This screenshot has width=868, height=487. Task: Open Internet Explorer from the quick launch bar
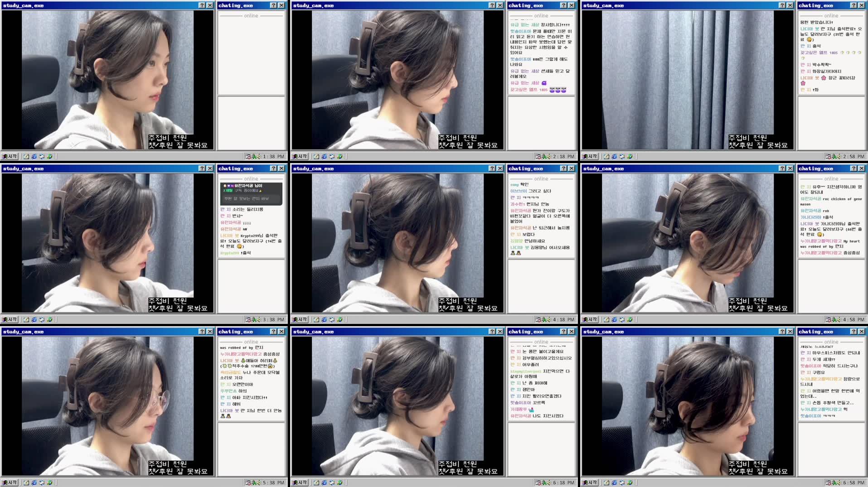pos(34,156)
